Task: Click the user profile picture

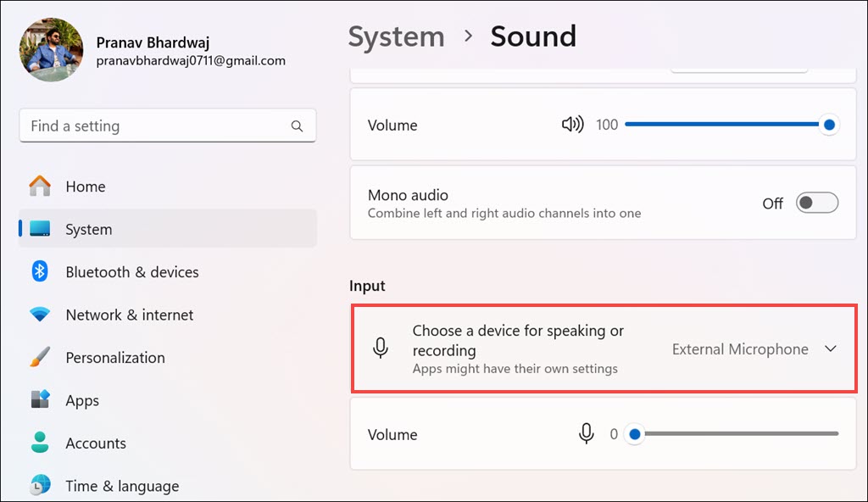Action: click(51, 49)
